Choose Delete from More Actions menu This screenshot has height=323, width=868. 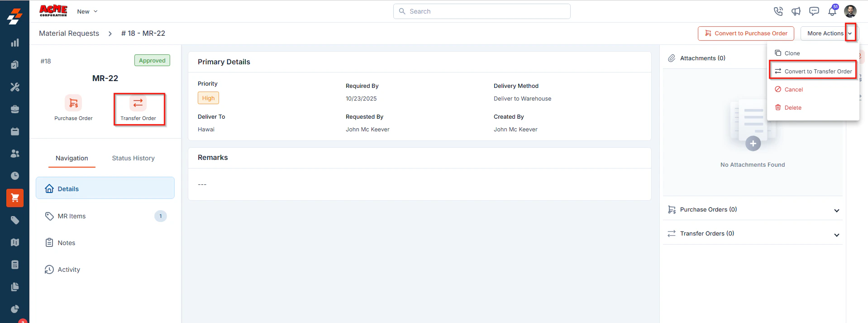click(x=813, y=107)
